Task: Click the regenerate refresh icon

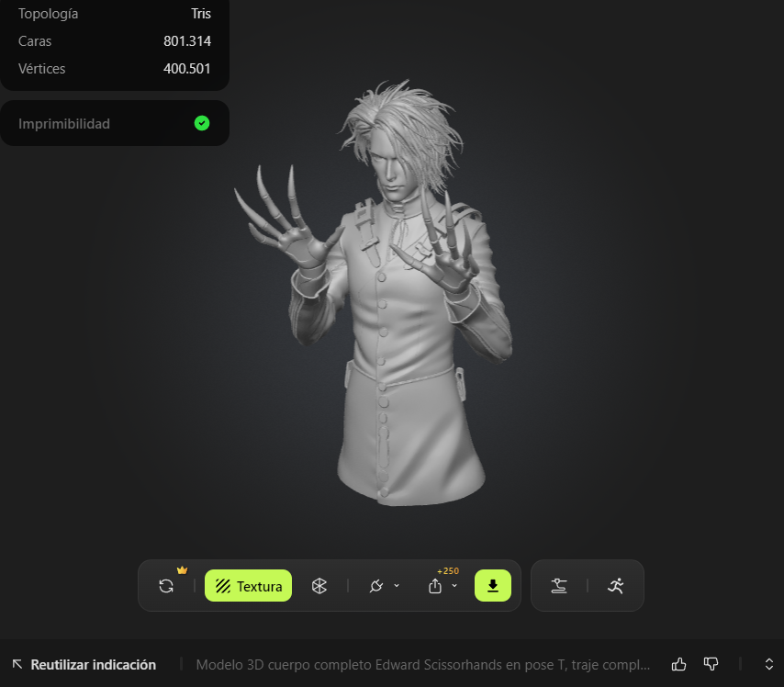Action: [166, 586]
